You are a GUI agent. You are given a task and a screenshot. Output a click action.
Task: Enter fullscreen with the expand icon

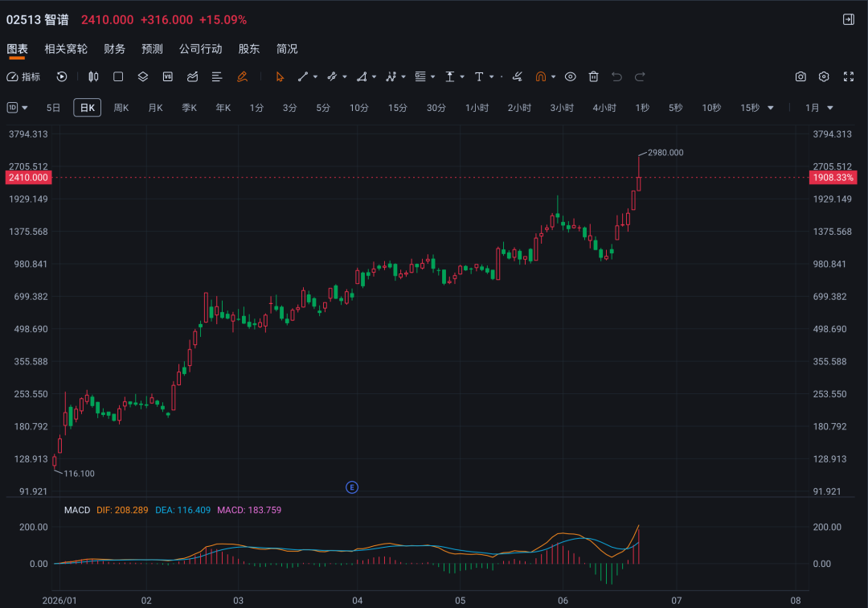tap(849, 77)
